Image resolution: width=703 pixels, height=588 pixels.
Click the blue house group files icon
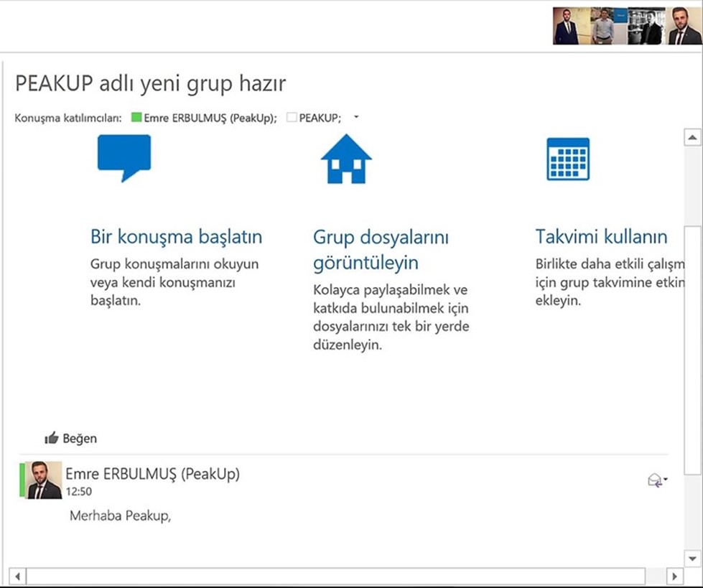(346, 159)
